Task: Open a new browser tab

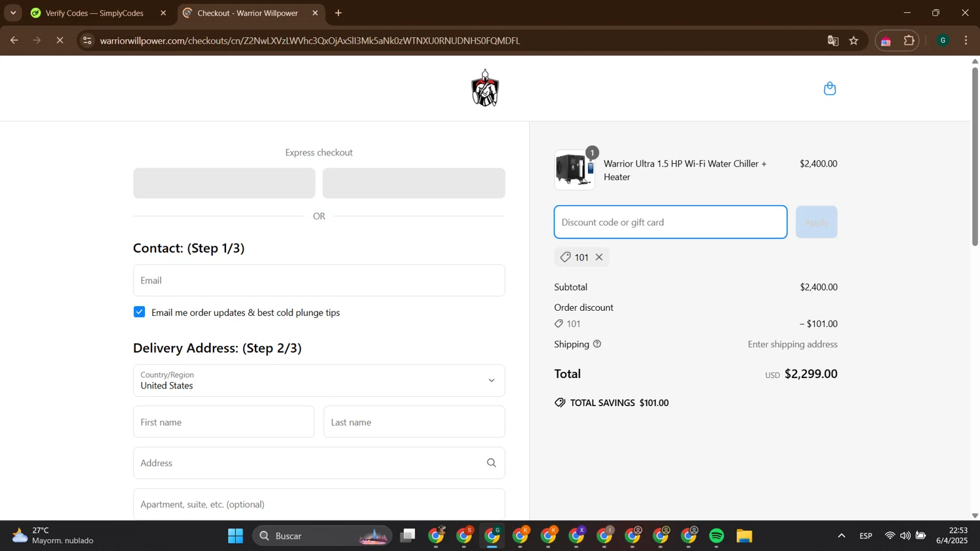Action: point(338,13)
